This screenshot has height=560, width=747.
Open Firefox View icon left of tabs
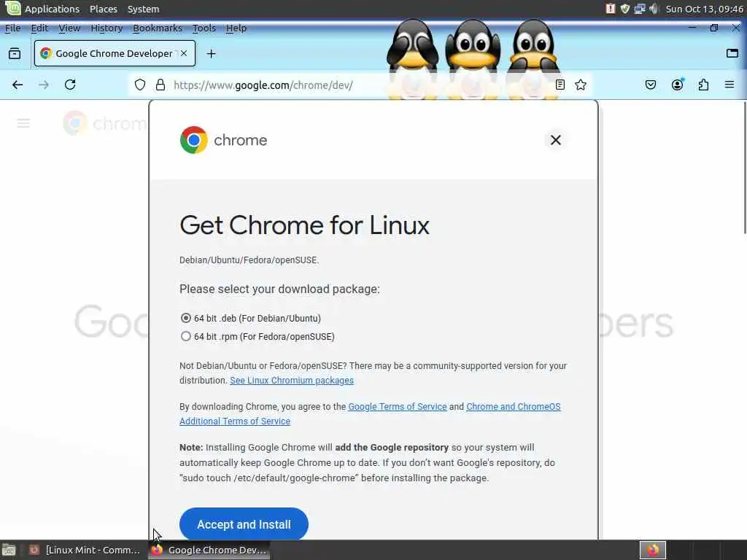coord(15,53)
